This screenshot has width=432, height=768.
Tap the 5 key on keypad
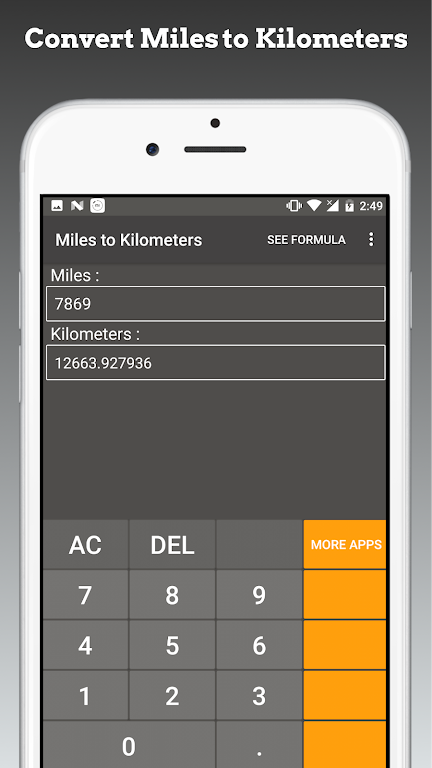coord(172,646)
